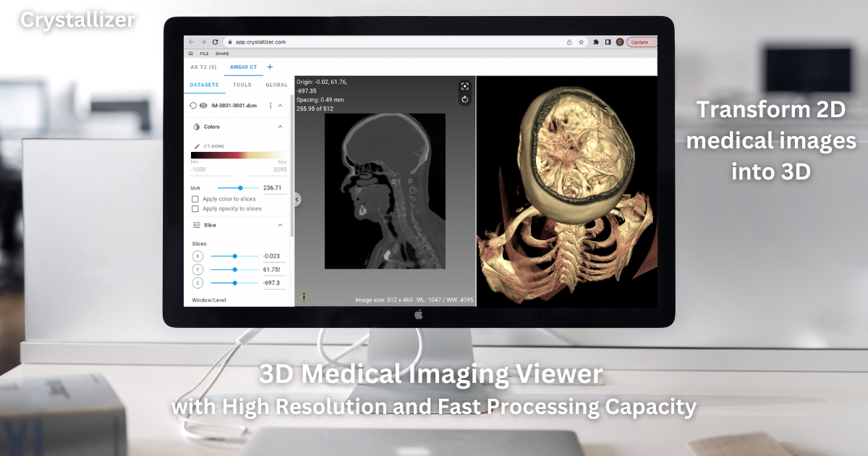The height and width of the screenshot is (456, 868).
Task: Collapse the Slice section
Action: [x=281, y=225]
